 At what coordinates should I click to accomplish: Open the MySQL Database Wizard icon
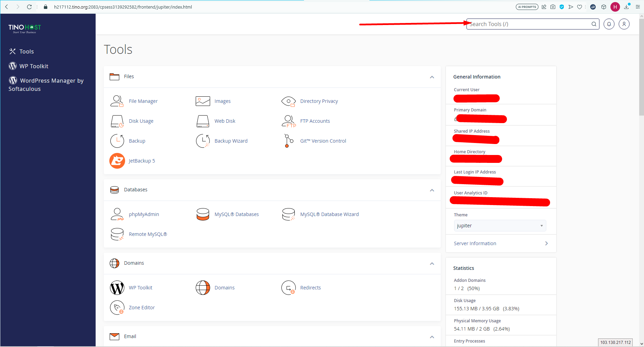[288, 214]
